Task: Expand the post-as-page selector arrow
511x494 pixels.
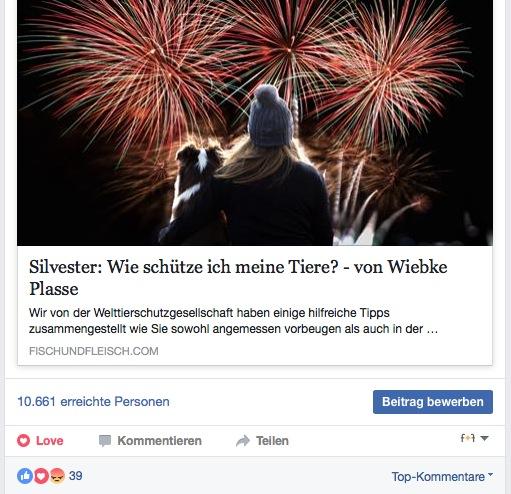Action: point(485,438)
